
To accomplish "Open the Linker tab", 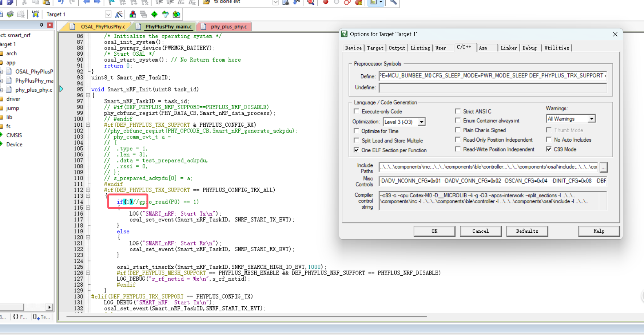I will (x=509, y=48).
